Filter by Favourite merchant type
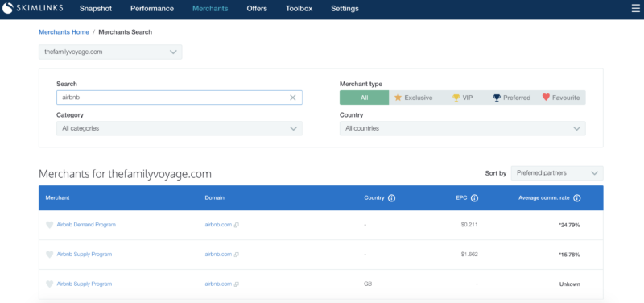 [561, 98]
